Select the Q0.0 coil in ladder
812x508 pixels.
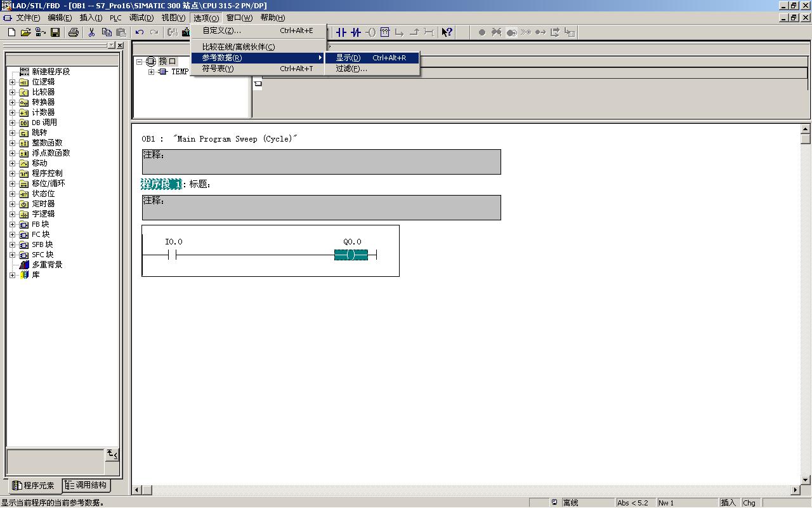point(351,255)
